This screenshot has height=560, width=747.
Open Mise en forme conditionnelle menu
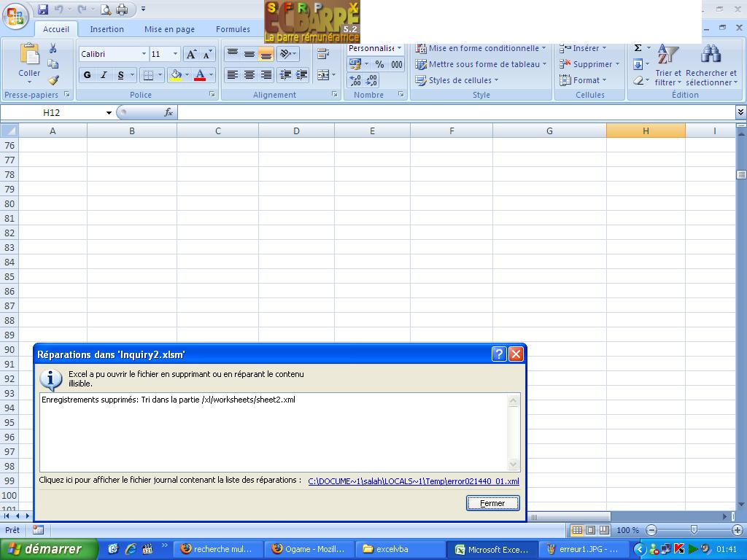click(480, 48)
